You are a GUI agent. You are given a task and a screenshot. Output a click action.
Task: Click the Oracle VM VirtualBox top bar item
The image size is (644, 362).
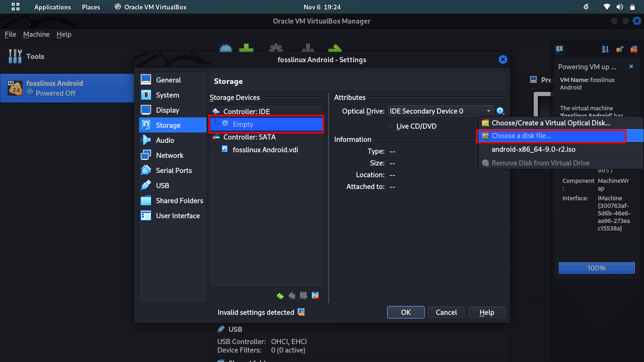pyautogui.click(x=150, y=7)
